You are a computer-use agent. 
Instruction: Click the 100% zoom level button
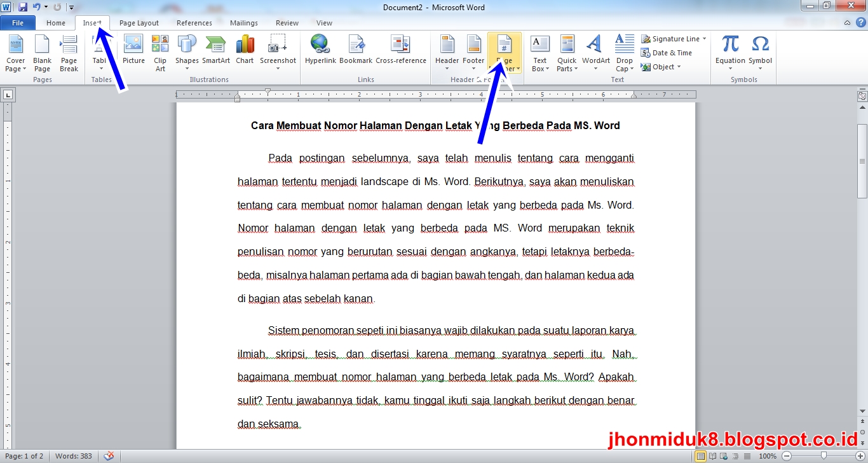click(x=768, y=456)
